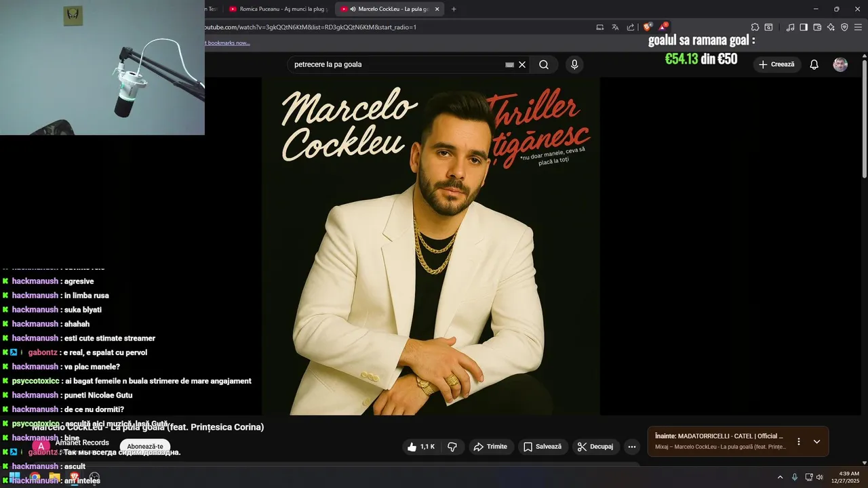This screenshot has width=868, height=488.
Task: Share the video using Trimite
Action: pos(490,447)
